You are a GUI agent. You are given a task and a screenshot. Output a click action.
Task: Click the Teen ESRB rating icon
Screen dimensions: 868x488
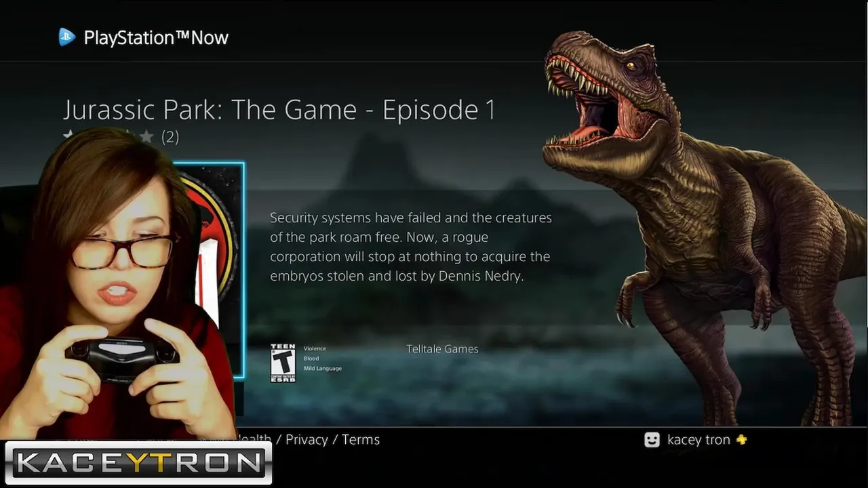[283, 363]
